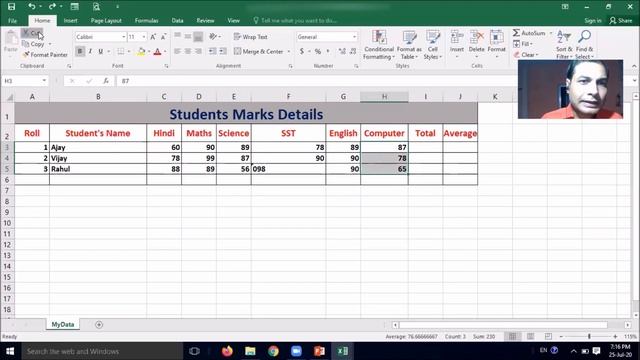
Task: Open the Sort & Filter menu
Action: pos(564,44)
